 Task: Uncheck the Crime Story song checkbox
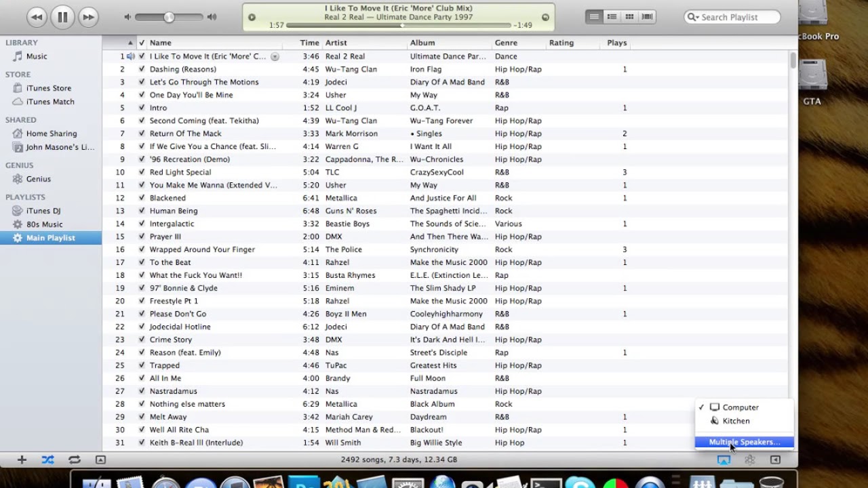(x=142, y=340)
